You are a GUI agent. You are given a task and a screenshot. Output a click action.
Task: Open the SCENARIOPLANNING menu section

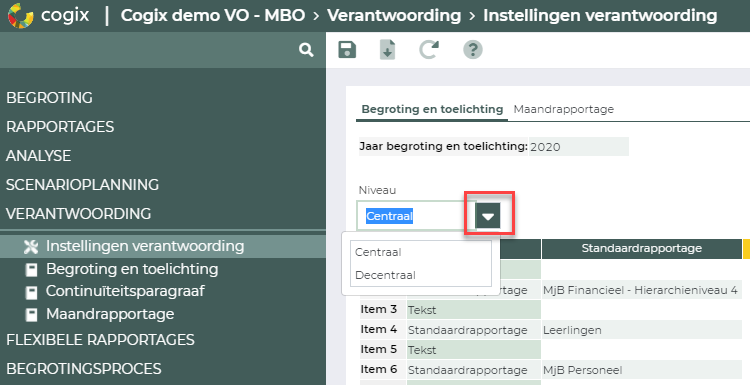82,185
